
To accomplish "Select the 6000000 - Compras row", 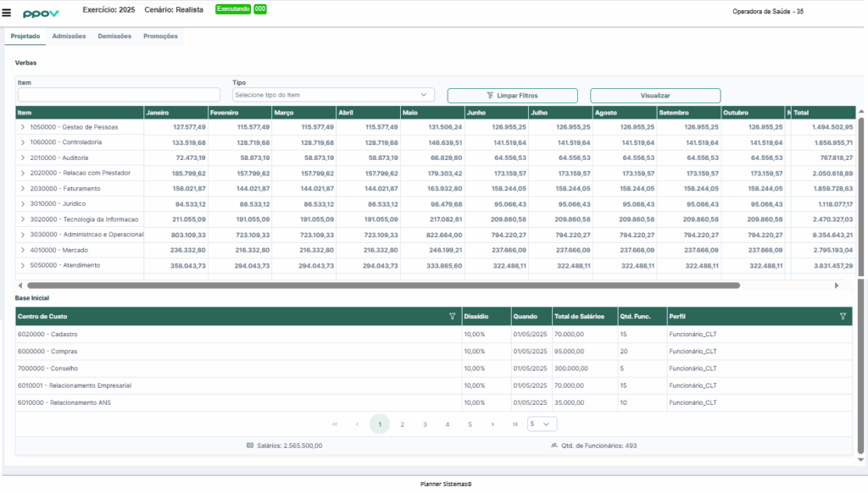I will 433,352.
